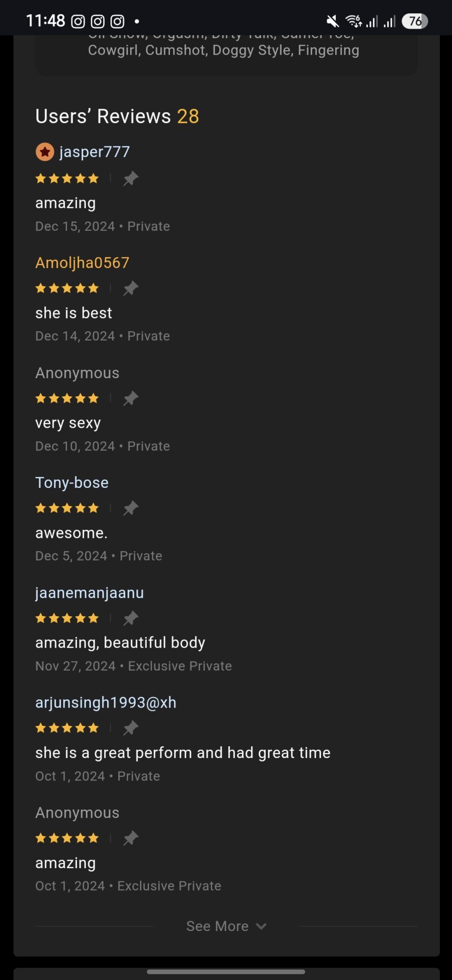Open the Tony-bose user profile
The image size is (452, 980).
tap(72, 482)
